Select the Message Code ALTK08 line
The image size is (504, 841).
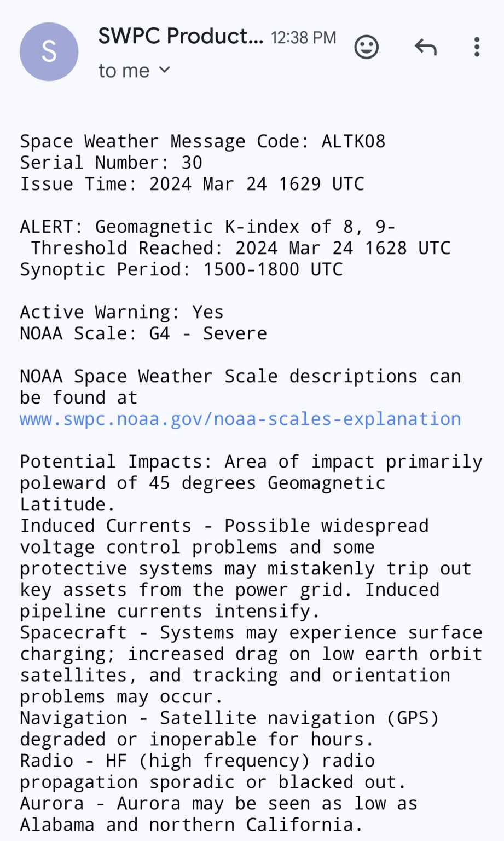point(202,141)
